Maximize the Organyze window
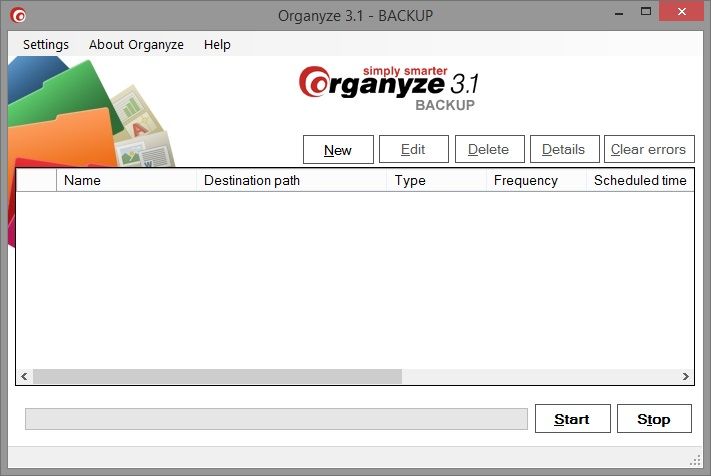711x476 pixels. click(646, 12)
